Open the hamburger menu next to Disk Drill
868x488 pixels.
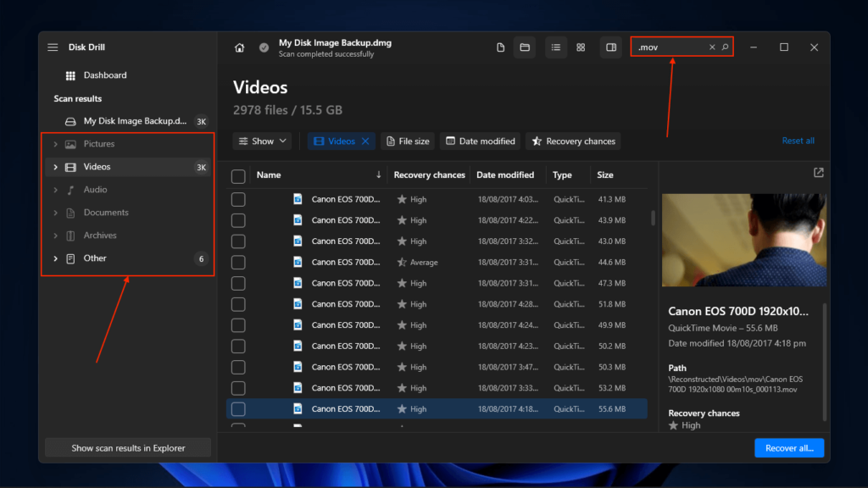point(52,47)
